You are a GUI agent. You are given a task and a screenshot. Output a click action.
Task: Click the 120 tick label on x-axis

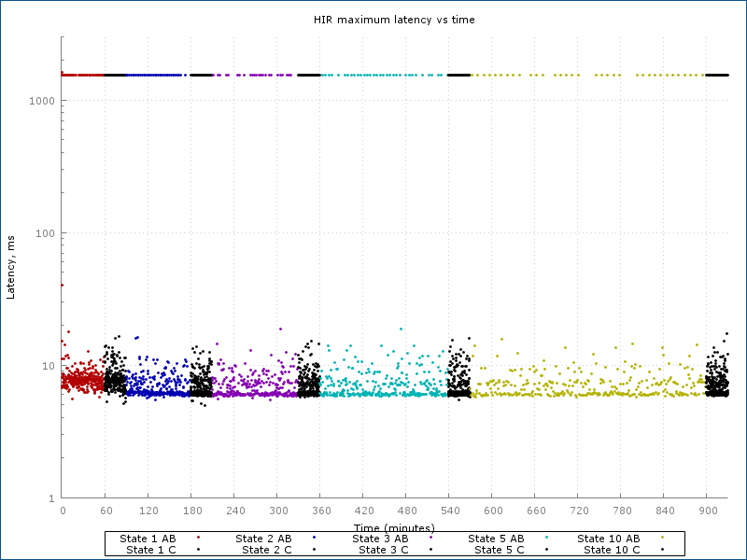(148, 511)
